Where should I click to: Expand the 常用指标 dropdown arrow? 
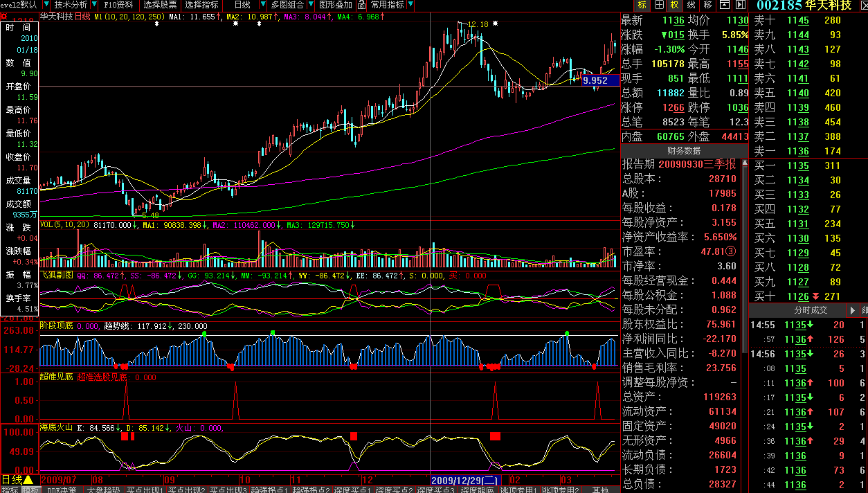click(x=411, y=5)
